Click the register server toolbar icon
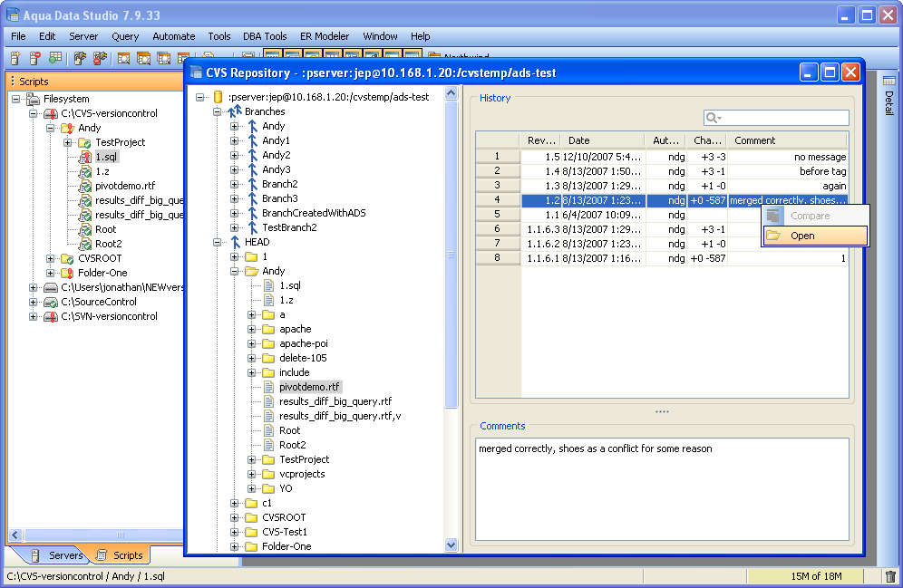Viewport: 903px width, 588px height. (x=15, y=58)
